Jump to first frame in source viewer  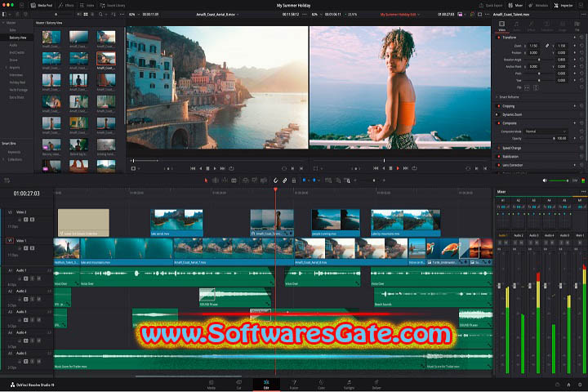[193, 168]
